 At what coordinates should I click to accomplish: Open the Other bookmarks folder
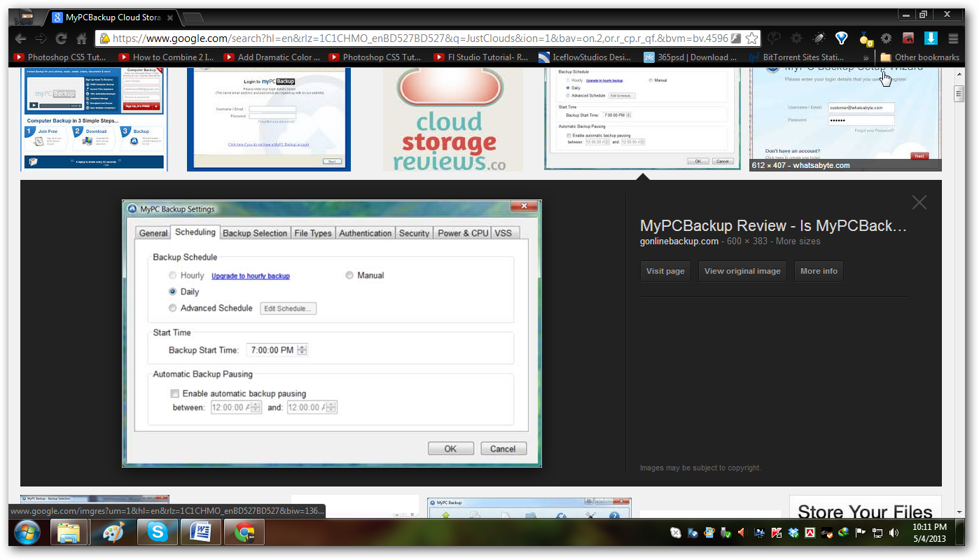[x=919, y=57]
